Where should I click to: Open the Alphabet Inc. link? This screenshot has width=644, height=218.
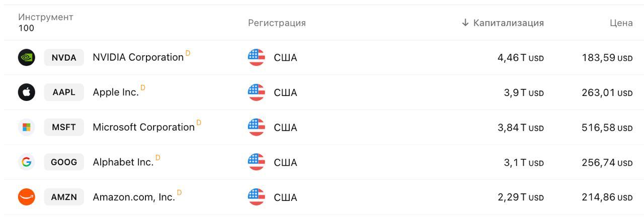click(123, 162)
